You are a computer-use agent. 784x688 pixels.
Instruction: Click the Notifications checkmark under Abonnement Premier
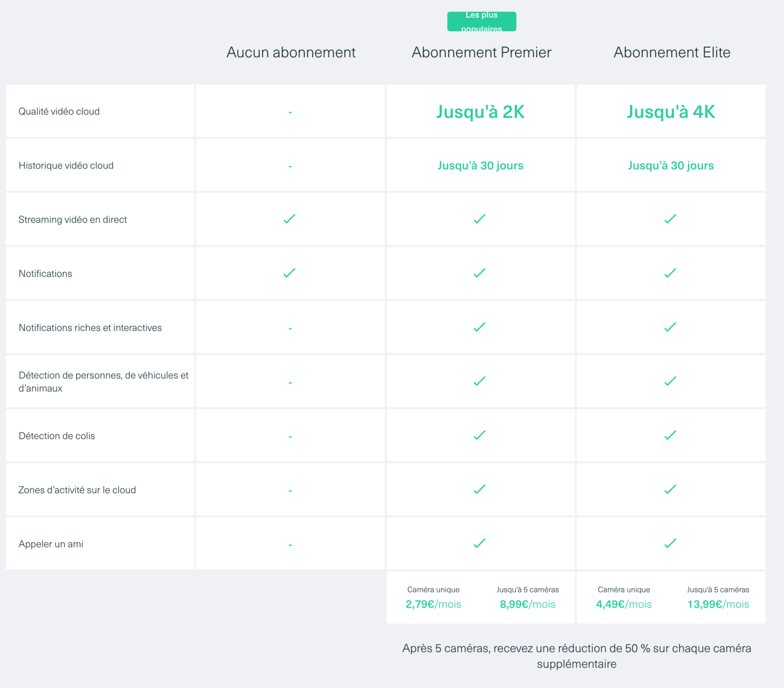(480, 273)
